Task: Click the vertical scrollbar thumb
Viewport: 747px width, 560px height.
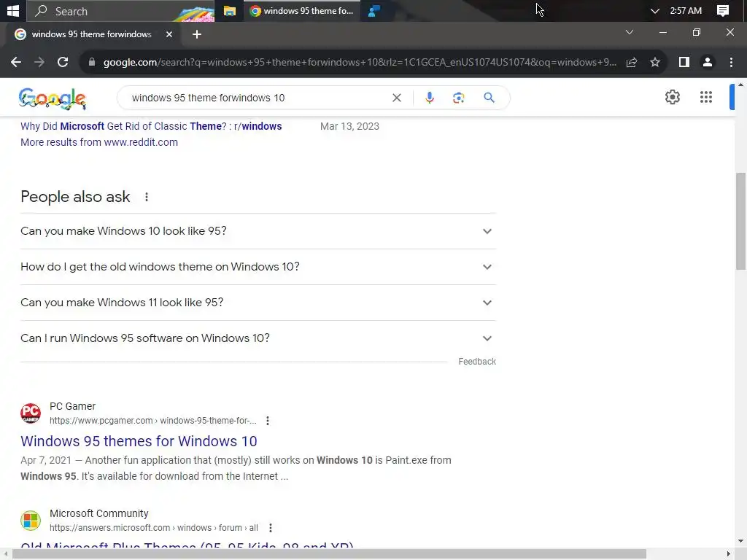Action: (740, 221)
